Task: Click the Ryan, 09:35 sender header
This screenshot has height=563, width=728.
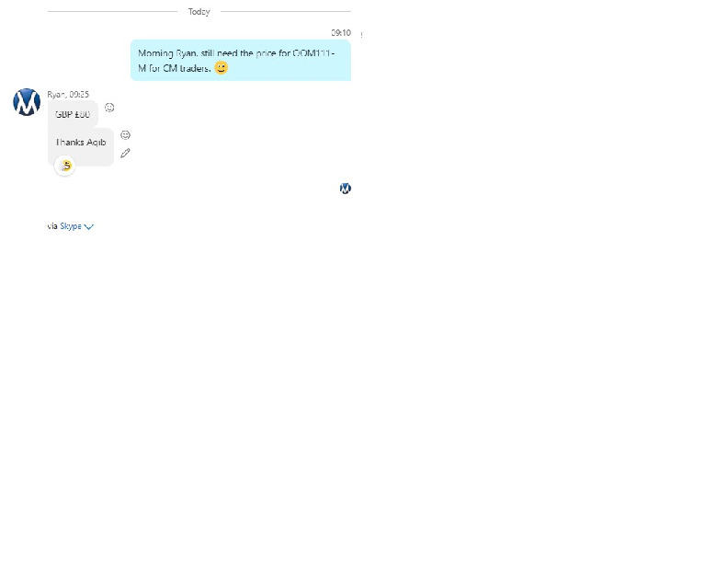Action: [x=68, y=94]
